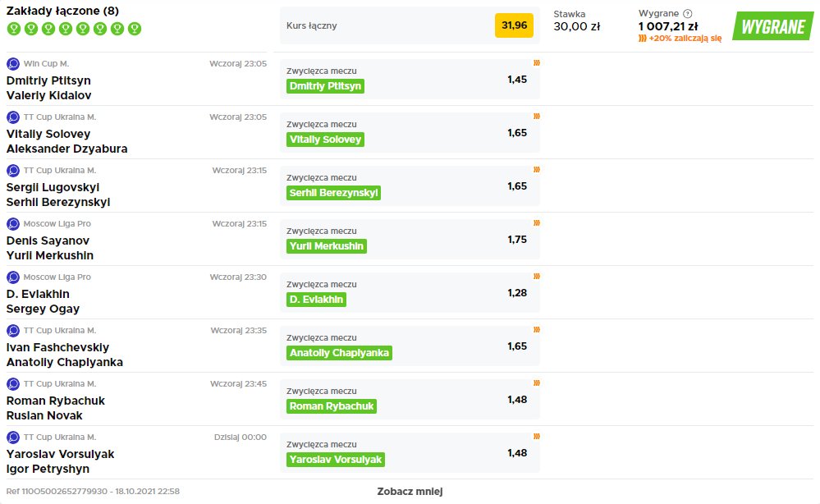Click player name Igor Petryshyn
This screenshot has width=820, height=504.
coord(48,469)
